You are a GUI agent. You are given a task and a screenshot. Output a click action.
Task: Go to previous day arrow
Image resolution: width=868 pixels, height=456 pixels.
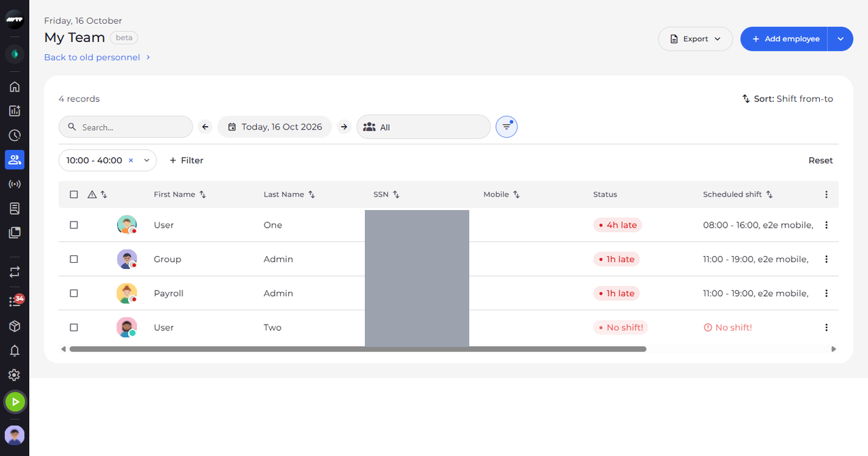pyautogui.click(x=205, y=127)
